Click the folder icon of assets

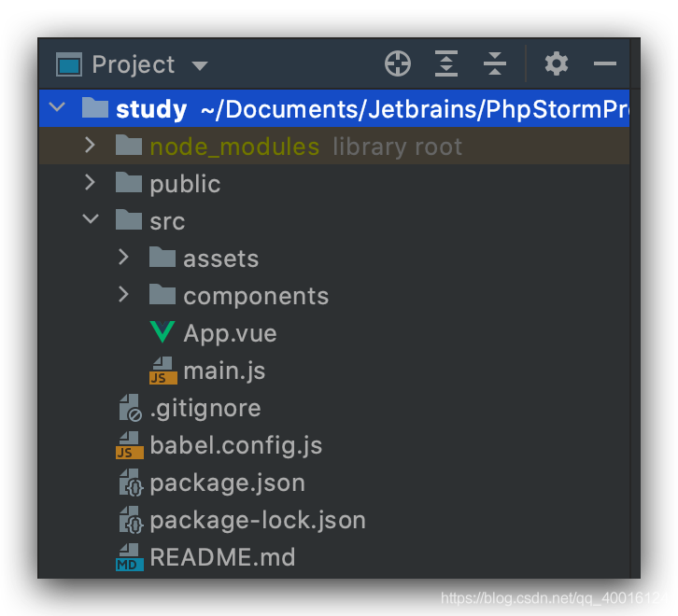[x=162, y=257]
